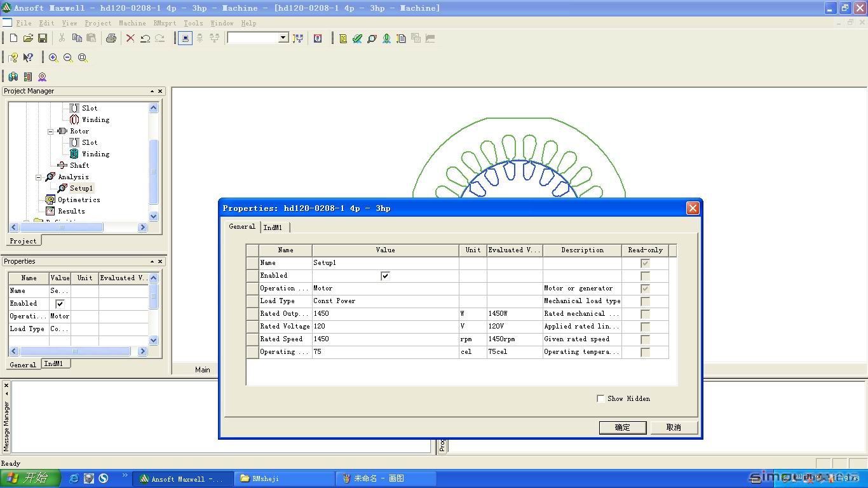Image resolution: width=868 pixels, height=488 pixels.
Task: Click the 取消 (Cancel) button
Action: tap(674, 428)
